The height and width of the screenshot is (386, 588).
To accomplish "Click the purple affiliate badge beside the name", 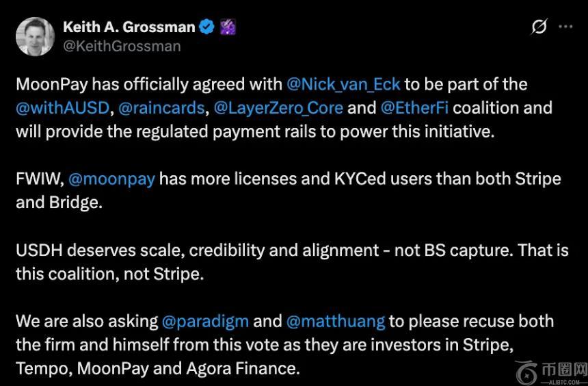I will coord(228,27).
